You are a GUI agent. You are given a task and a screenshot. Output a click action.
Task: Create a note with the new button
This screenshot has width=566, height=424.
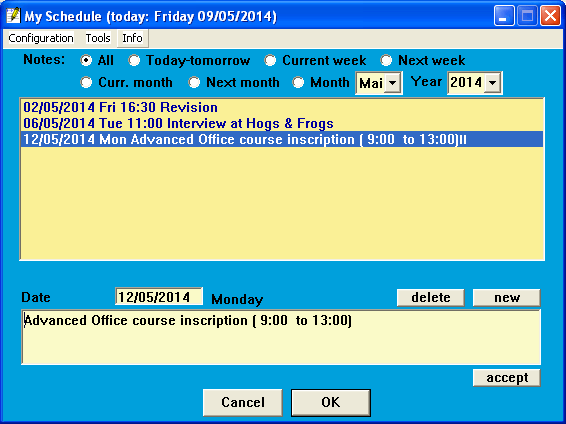(507, 298)
